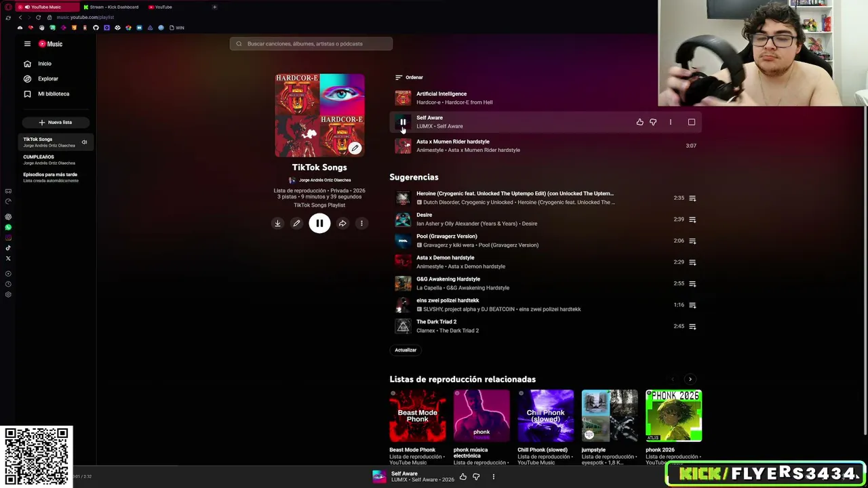The height and width of the screenshot is (488, 868).
Task: Pause the Self Aware track in the list
Action: 403,122
